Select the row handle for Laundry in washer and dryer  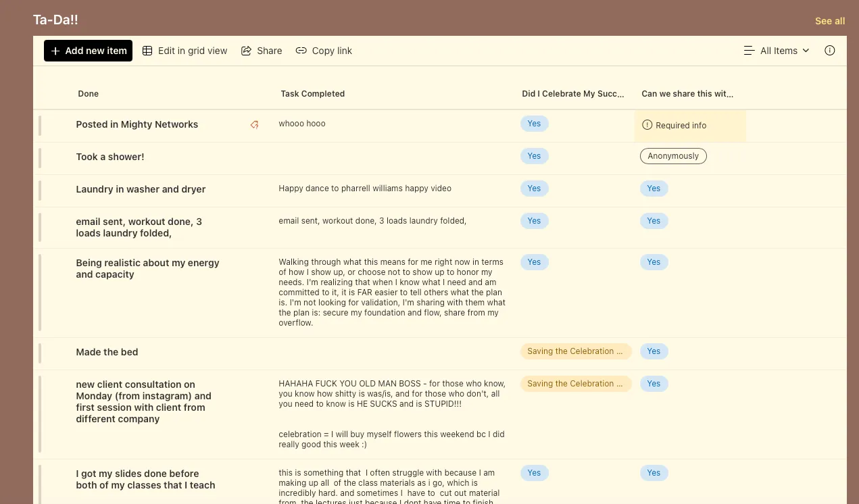tap(40, 190)
